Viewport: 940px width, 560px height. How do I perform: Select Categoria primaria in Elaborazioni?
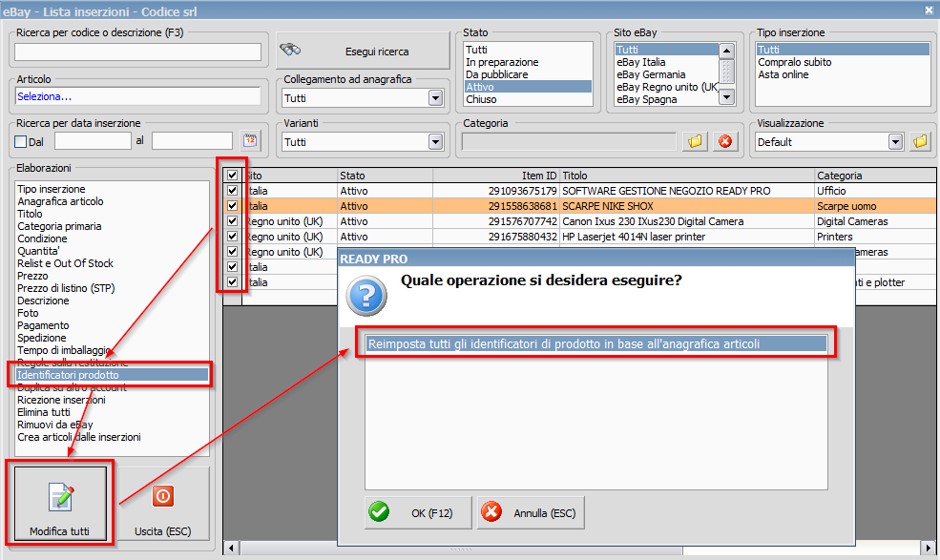pyautogui.click(x=112, y=226)
